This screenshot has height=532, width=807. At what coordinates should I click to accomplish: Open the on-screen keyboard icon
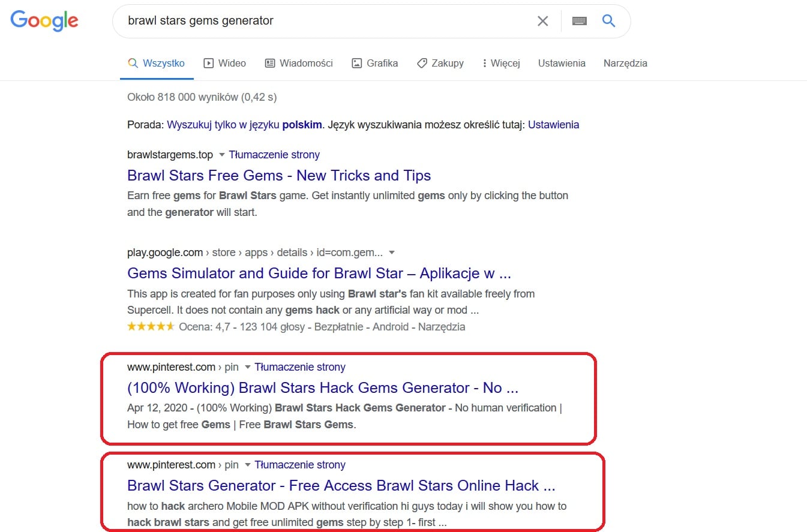pyautogui.click(x=579, y=22)
